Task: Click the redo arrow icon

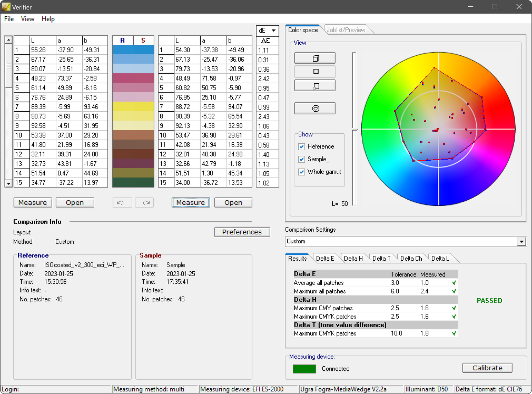Action: [144, 202]
